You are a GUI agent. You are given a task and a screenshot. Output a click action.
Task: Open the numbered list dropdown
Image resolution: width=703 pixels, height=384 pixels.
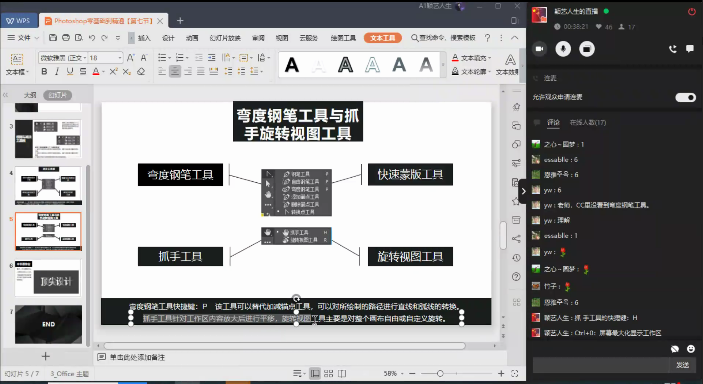coord(187,57)
